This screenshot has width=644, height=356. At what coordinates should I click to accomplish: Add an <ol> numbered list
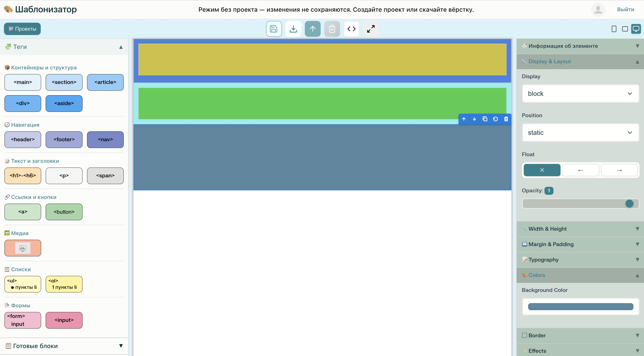[64, 284]
